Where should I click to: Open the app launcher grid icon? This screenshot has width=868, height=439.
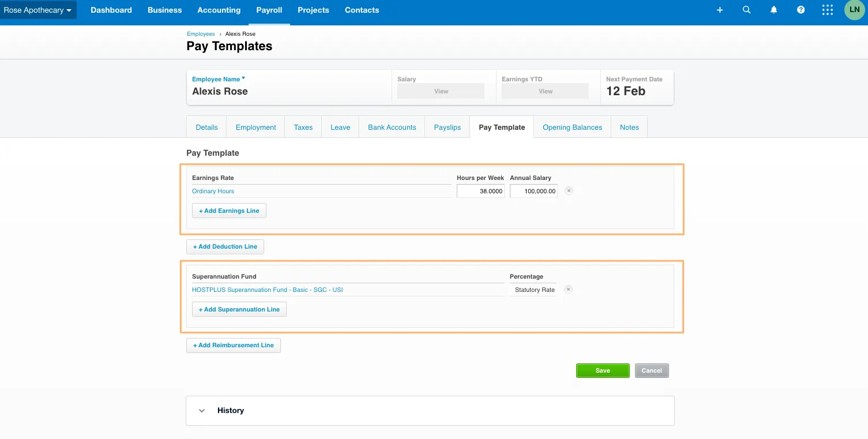(x=828, y=10)
